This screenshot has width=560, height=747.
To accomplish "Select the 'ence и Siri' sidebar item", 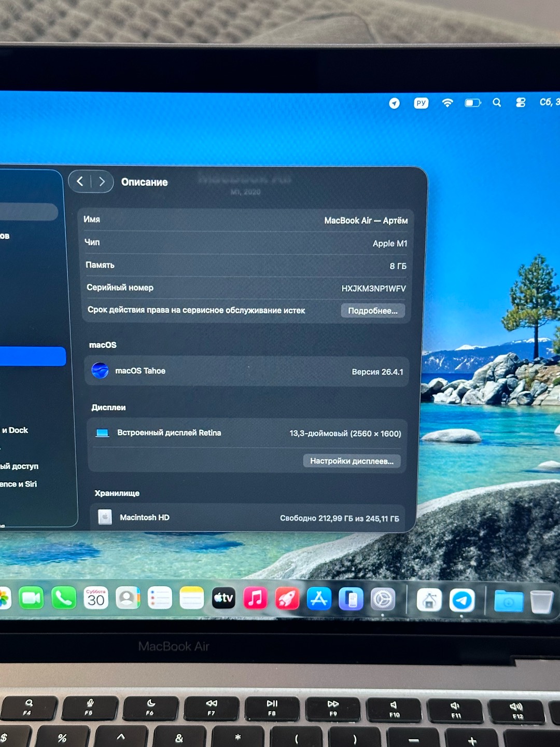I will coord(19,484).
